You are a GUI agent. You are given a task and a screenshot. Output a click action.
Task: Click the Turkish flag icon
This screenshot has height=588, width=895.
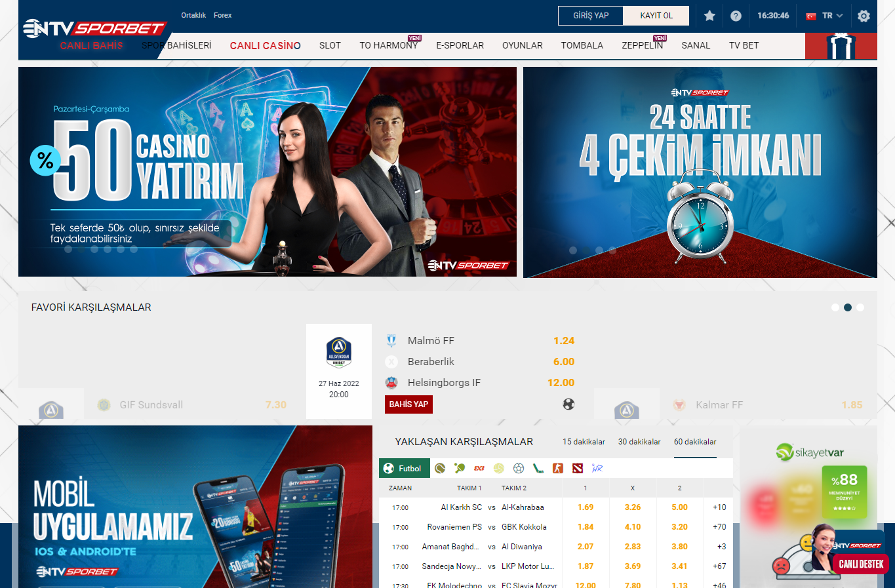811,16
